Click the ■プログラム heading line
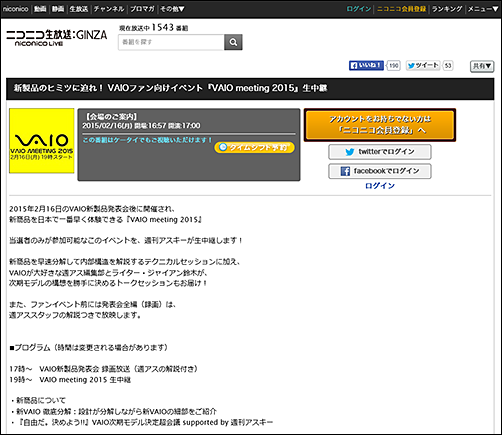 [89, 348]
